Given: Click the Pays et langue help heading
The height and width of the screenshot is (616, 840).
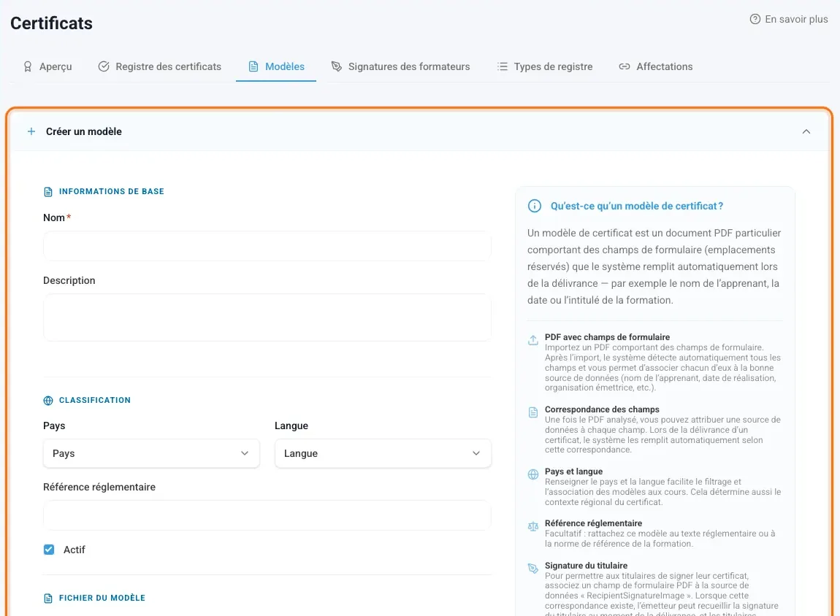Looking at the screenshot, I should tap(573, 471).
